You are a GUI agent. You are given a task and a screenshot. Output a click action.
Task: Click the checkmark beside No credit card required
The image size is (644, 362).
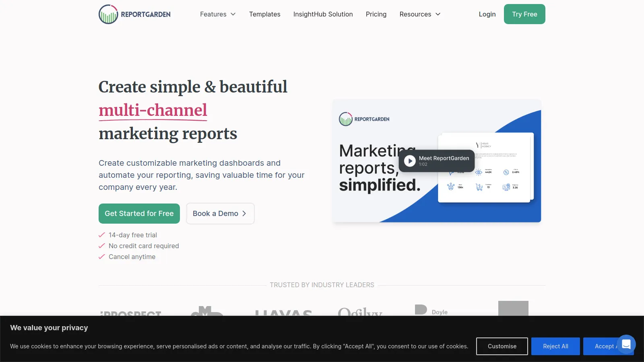click(101, 246)
